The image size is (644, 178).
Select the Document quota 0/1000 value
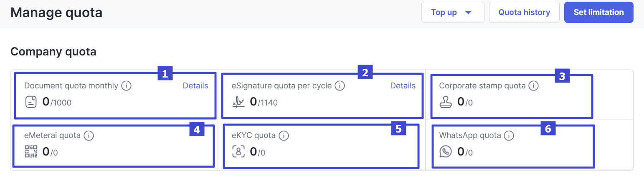57,102
